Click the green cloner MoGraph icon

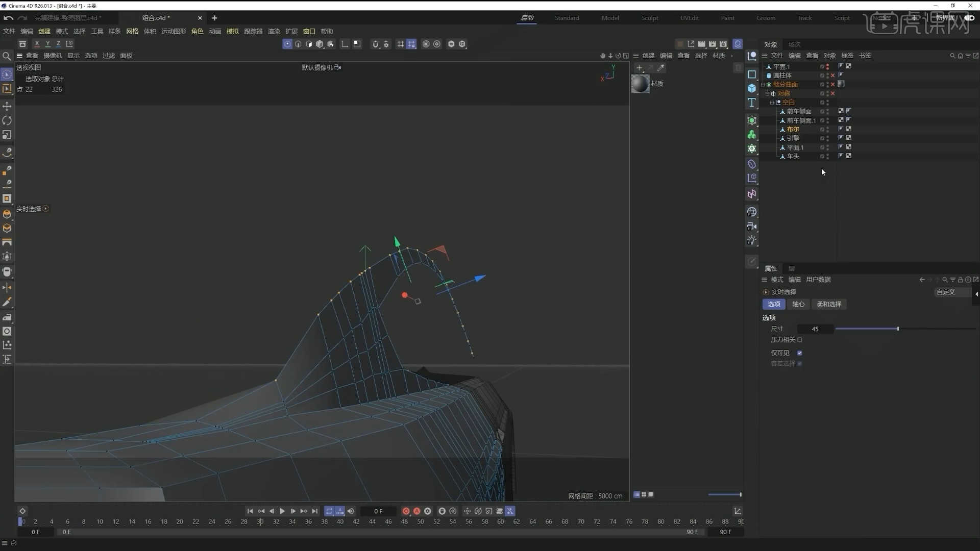pos(752,134)
